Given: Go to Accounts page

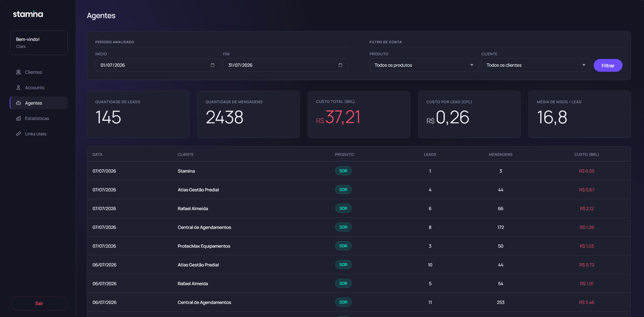Looking at the screenshot, I should pos(39,87).
